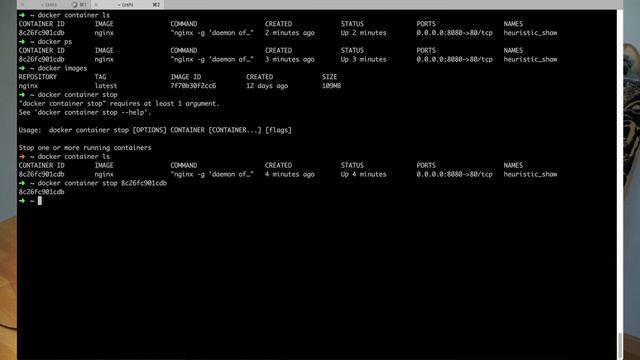Click the ports value in the 'Up 3 minutes' row
This screenshot has width=640, height=360.
(x=454, y=60)
